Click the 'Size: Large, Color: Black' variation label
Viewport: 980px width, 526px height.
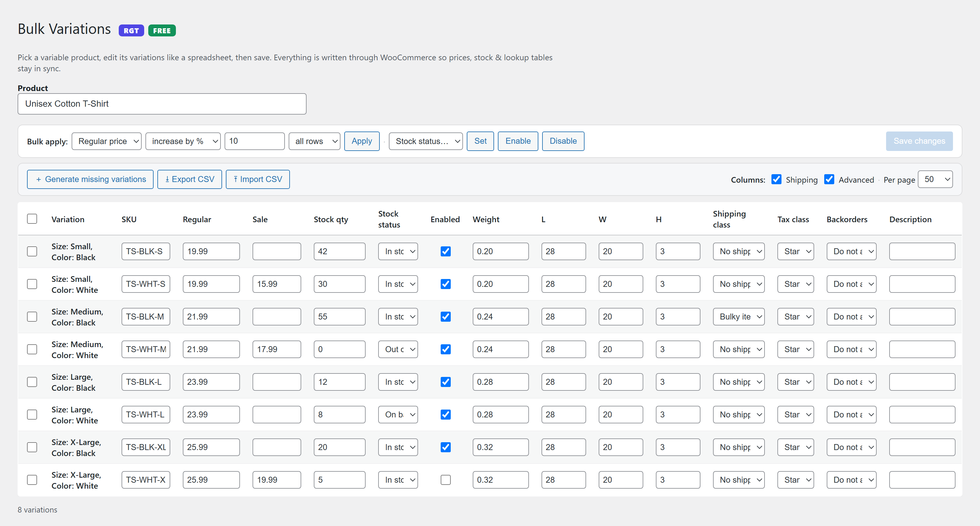pos(73,382)
